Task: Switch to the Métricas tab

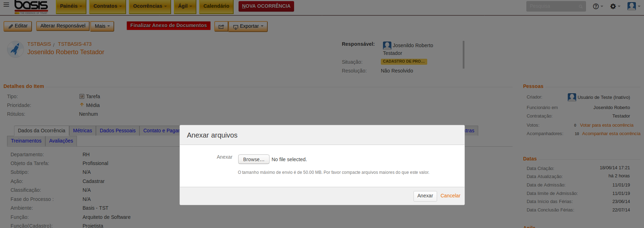Action: click(83, 131)
